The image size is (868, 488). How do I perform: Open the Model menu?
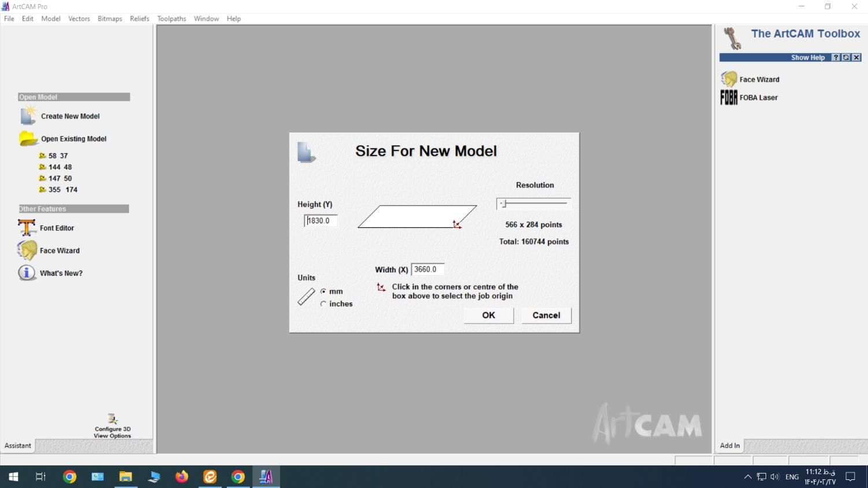51,19
